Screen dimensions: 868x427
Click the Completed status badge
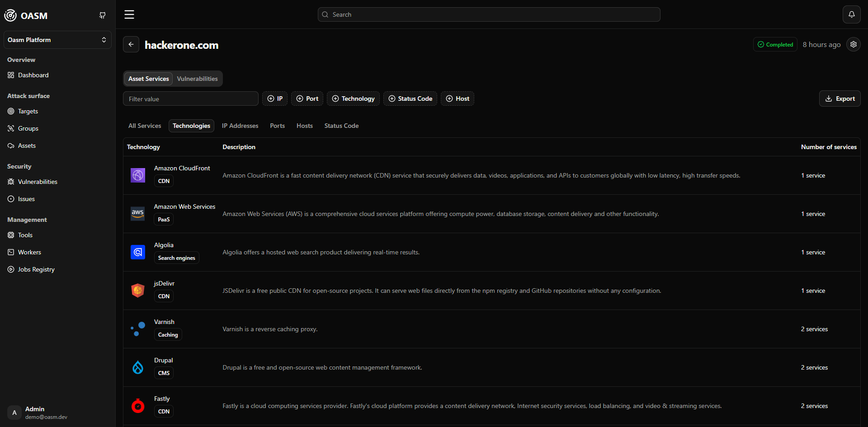point(775,44)
